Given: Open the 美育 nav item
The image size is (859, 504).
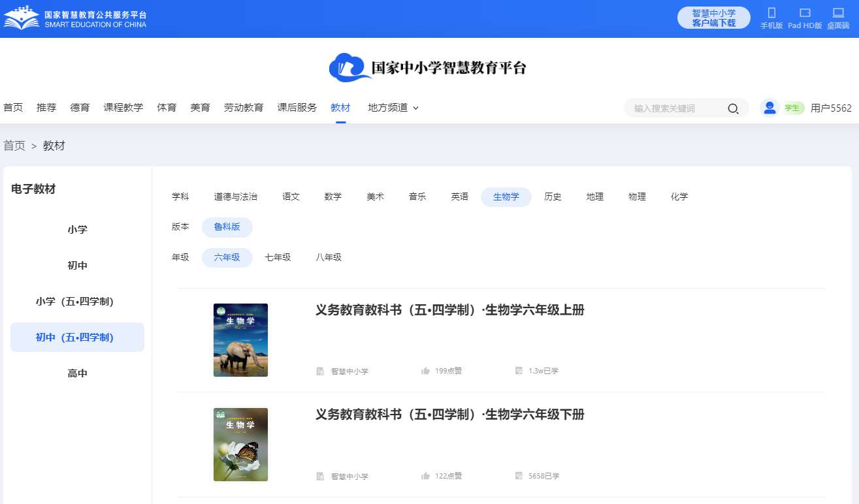Looking at the screenshot, I should [200, 108].
